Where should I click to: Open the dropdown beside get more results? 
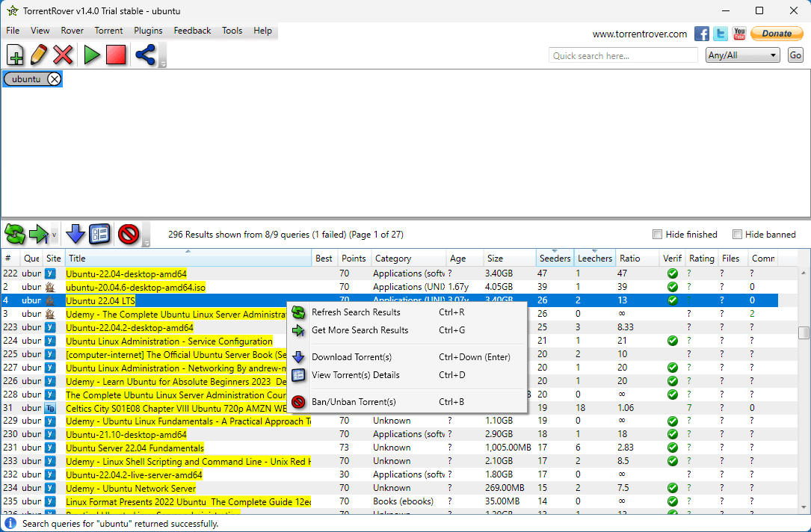click(54, 235)
